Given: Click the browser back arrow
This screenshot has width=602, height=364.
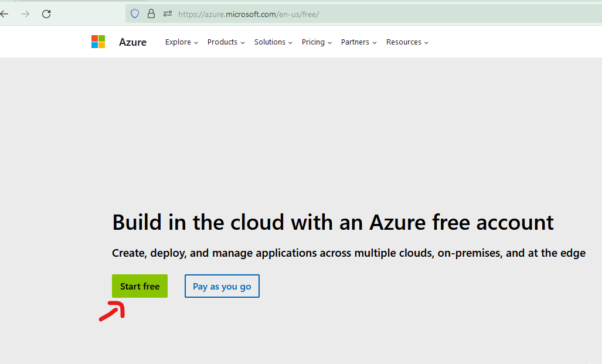Looking at the screenshot, I should (x=4, y=14).
